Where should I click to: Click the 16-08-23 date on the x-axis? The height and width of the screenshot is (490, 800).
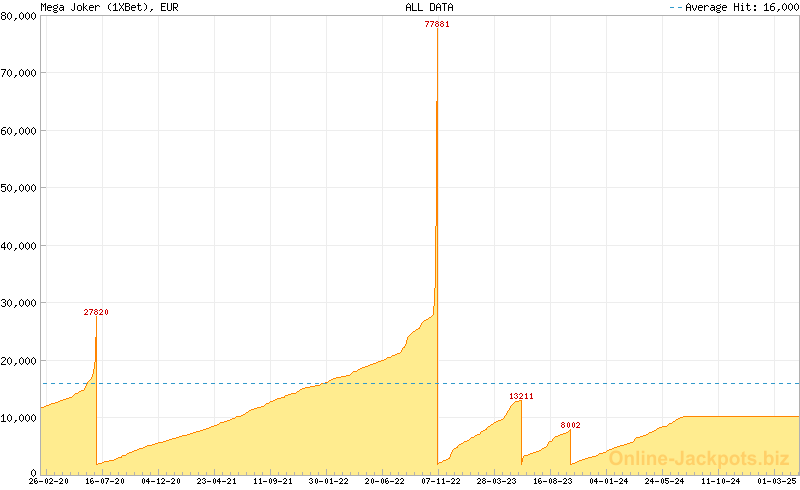tap(553, 481)
